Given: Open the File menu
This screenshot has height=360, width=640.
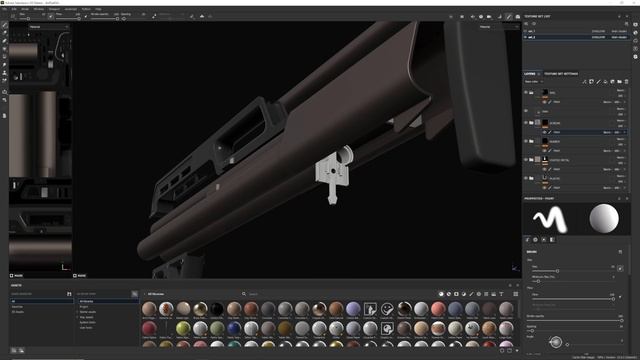Looking at the screenshot, I should pos(4,9).
